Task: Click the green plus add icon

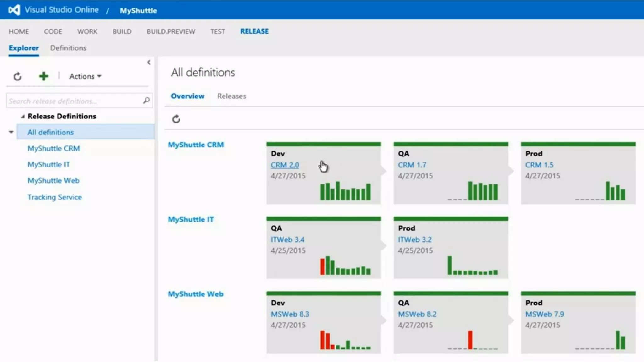Action: point(44,76)
